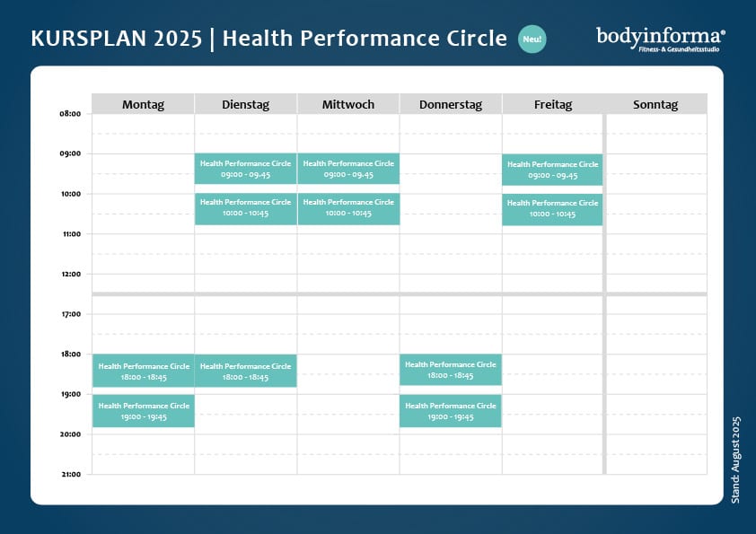
Task: Select the Freitag column header
Action: [553, 104]
